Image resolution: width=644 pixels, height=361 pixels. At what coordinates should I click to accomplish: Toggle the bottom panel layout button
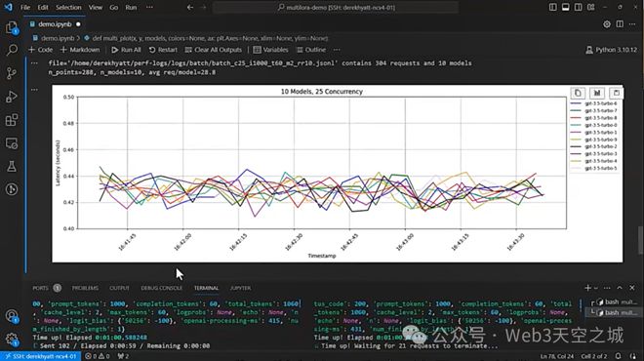[x=566, y=7]
